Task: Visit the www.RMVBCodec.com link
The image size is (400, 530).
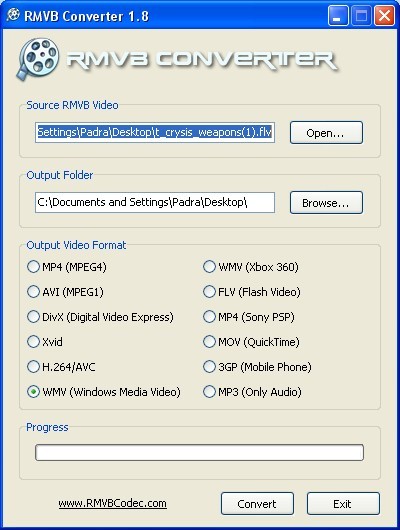Action: [x=113, y=503]
